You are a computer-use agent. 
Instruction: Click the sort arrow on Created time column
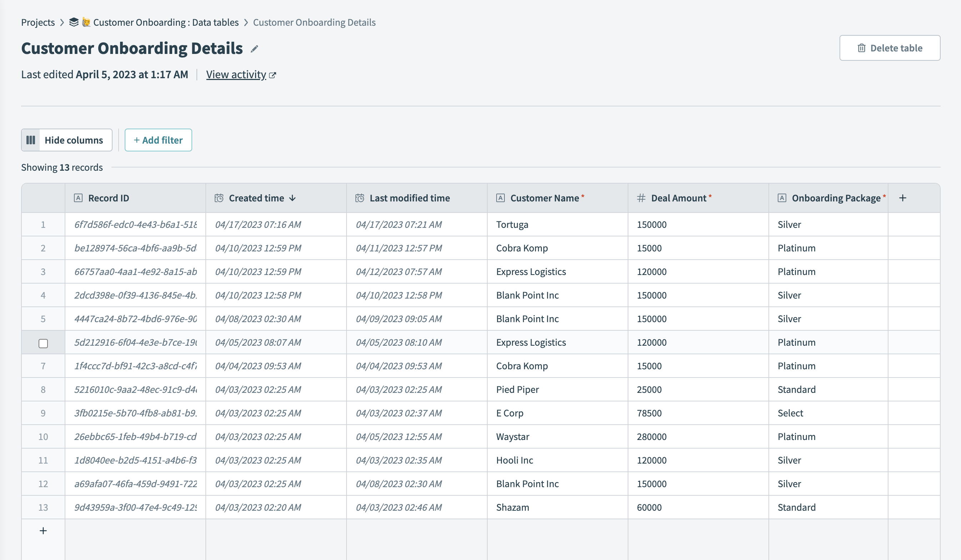(292, 198)
